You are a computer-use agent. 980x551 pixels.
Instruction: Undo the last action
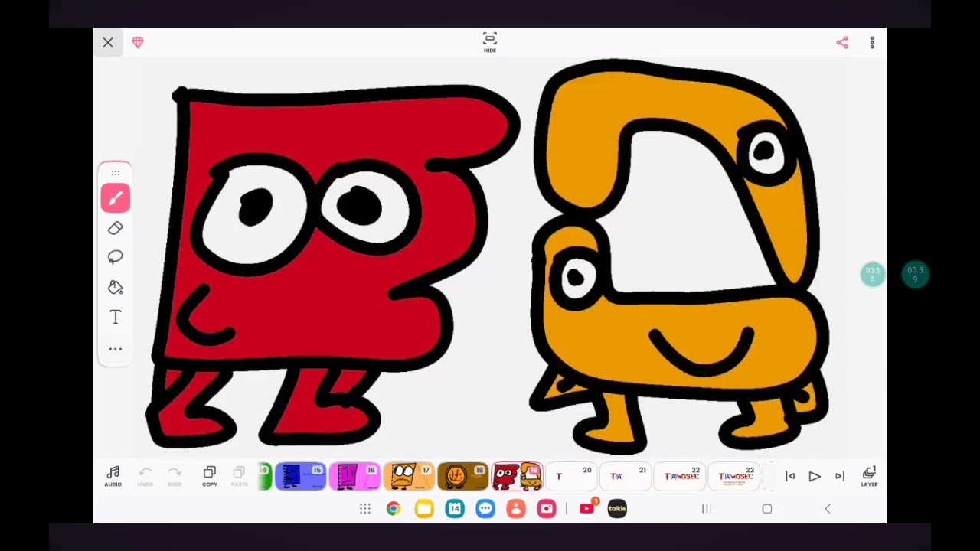(145, 476)
